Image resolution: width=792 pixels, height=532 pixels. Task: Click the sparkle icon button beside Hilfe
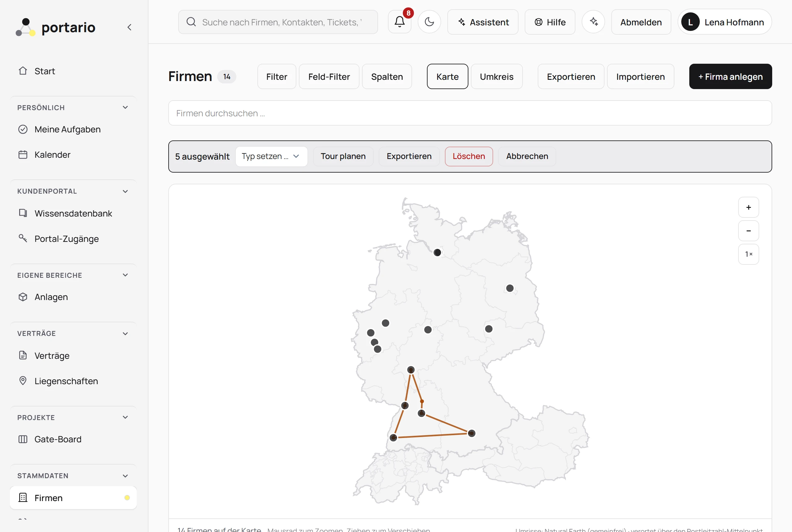(593, 22)
